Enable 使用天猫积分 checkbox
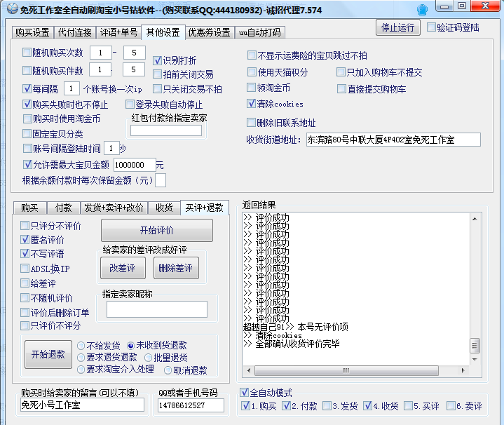The image size is (504, 425). pyautogui.click(x=252, y=72)
